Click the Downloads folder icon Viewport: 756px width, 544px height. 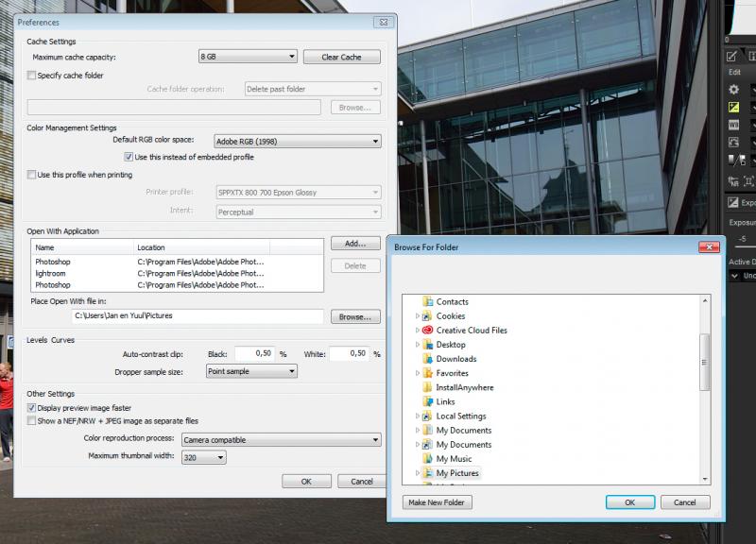pyautogui.click(x=427, y=359)
